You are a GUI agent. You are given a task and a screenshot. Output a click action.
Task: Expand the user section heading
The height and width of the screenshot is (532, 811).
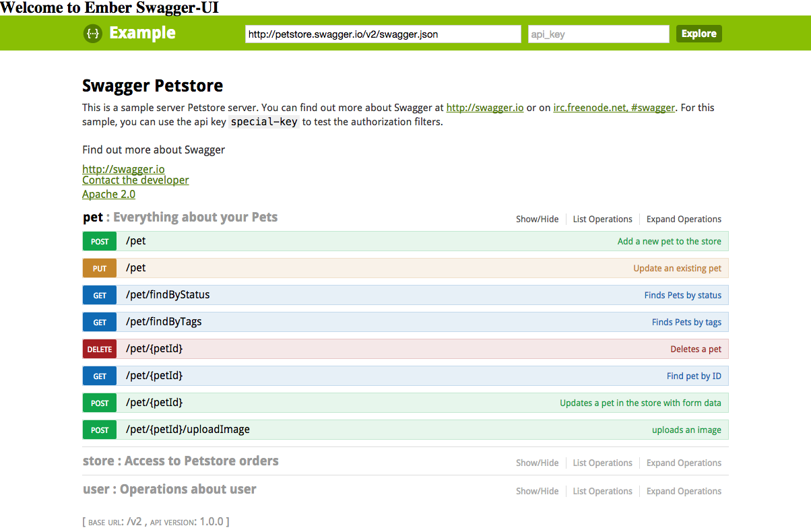(x=169, y=489)
